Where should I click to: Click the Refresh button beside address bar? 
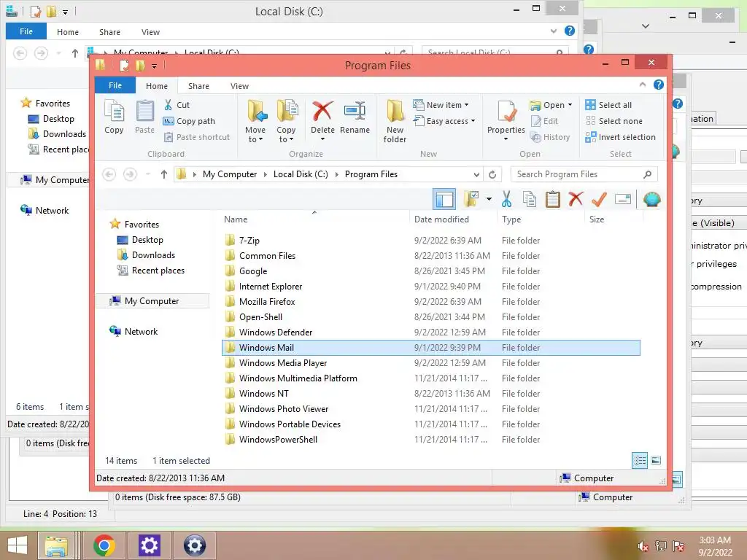point(492,174)
